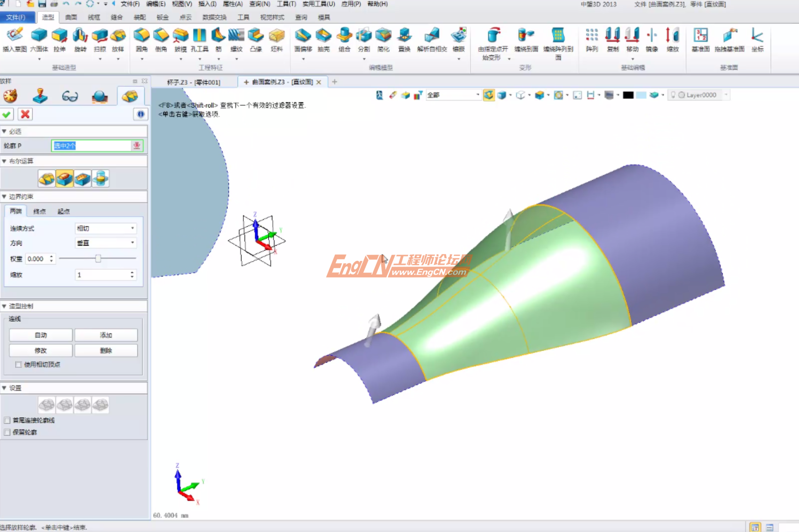Activate the 抽壳 (Shell) tool
Screen dimensions: 799x532
(x=324, y=39)
